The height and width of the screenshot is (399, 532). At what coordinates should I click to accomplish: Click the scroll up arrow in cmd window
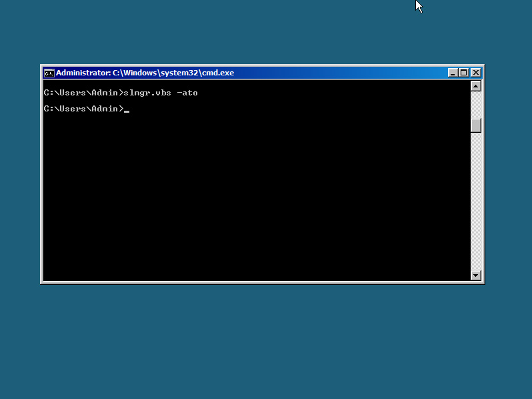coord(476,86)
